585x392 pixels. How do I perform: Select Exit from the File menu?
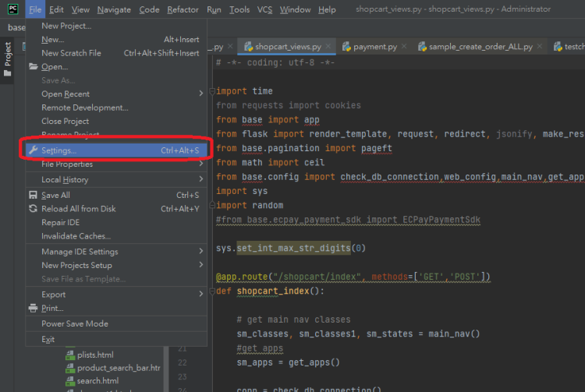point(48,339)
